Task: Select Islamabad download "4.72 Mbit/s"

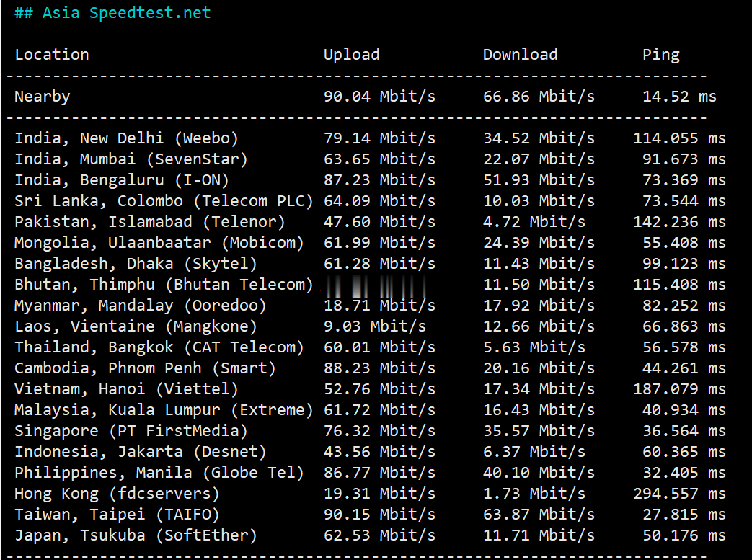Action: pos(534,222)
